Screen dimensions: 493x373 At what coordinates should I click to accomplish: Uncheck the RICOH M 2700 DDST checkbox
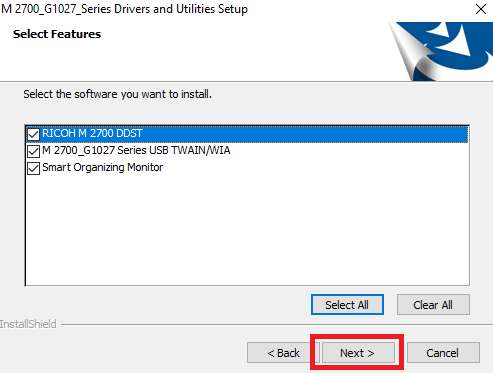[x=33, y=134]
